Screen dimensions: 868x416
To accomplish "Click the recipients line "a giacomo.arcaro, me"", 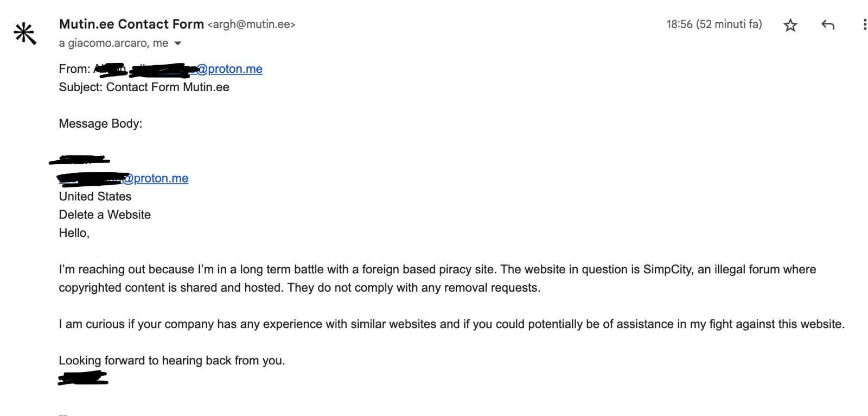I will click(x=113, y=43).
